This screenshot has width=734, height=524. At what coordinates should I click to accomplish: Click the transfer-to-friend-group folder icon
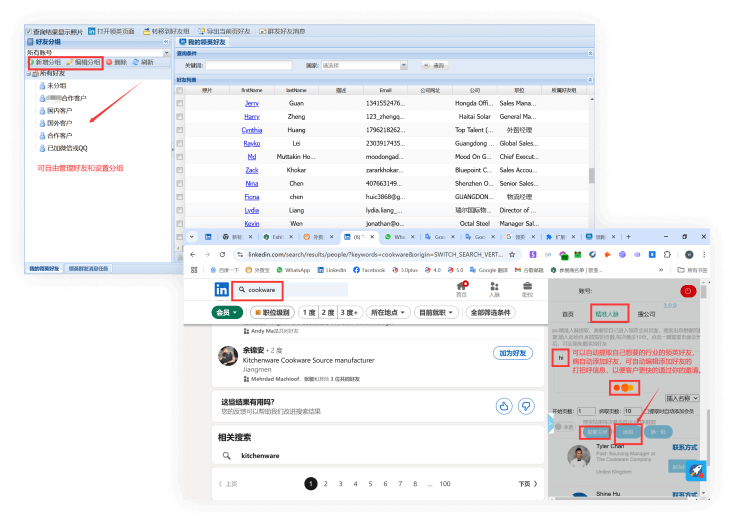pos(147,31)
